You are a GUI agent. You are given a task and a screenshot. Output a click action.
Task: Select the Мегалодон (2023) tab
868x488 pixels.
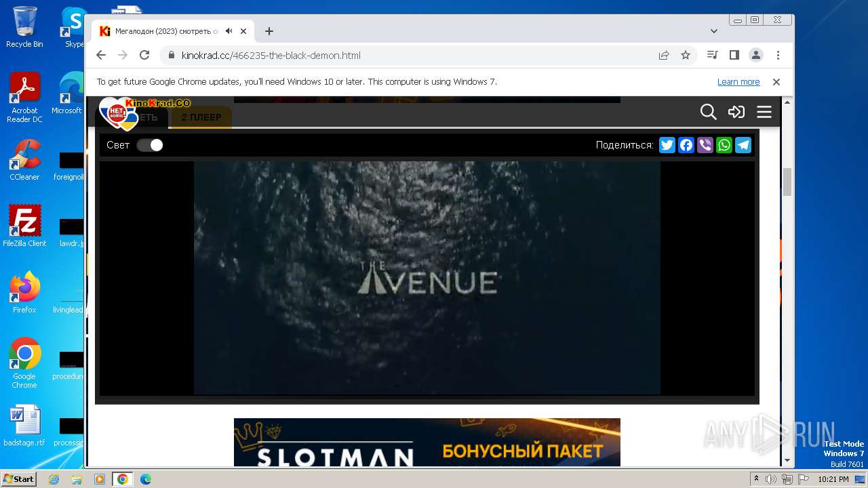click(166, 31)
